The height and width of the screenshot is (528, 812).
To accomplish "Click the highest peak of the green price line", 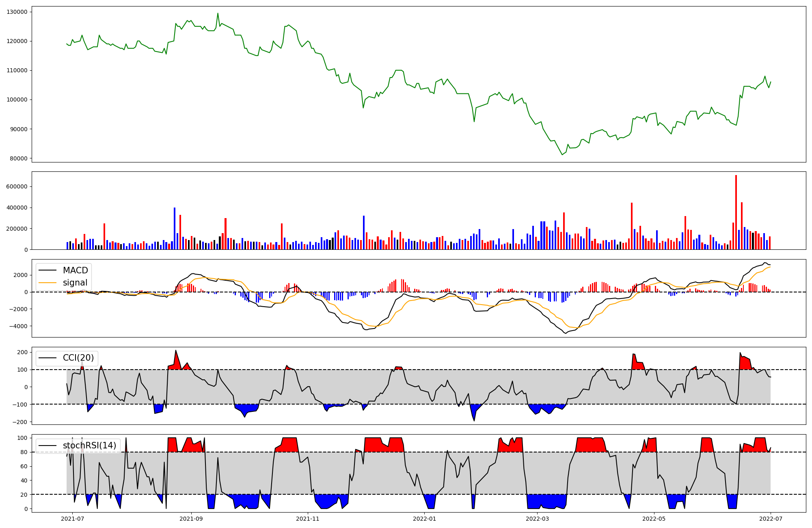I will 218,13.
